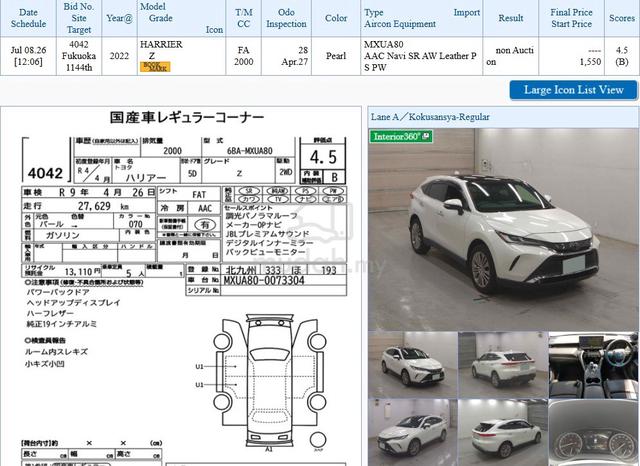The width and height of the screenshot is (640, 466).
Task: Click the Large Icon List View button
Action: click(573, 90)
